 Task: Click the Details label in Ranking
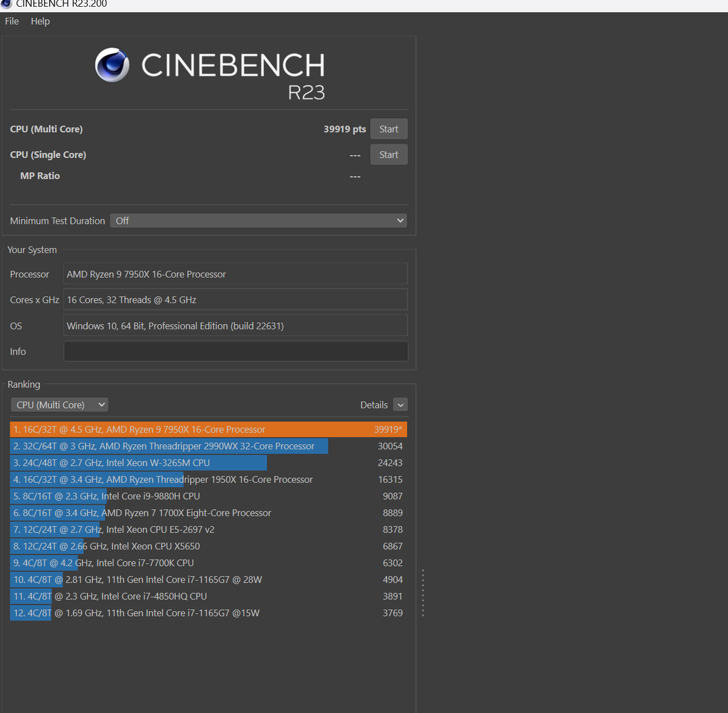(374, 405)
